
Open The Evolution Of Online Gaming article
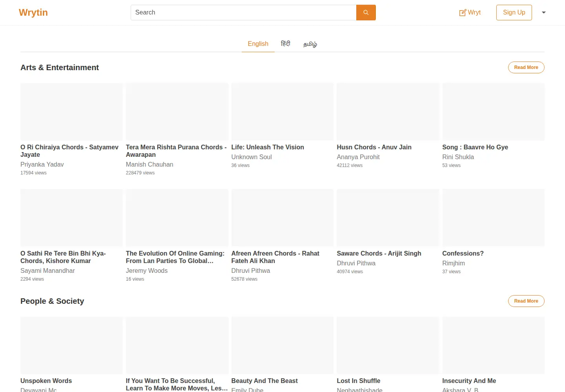click(x=175, y=257)
